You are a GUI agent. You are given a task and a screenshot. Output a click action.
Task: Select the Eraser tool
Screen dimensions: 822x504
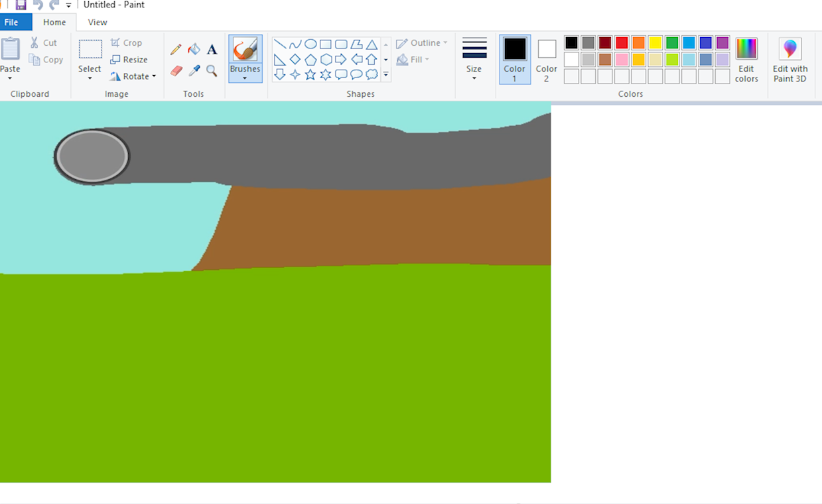(176, 70)
